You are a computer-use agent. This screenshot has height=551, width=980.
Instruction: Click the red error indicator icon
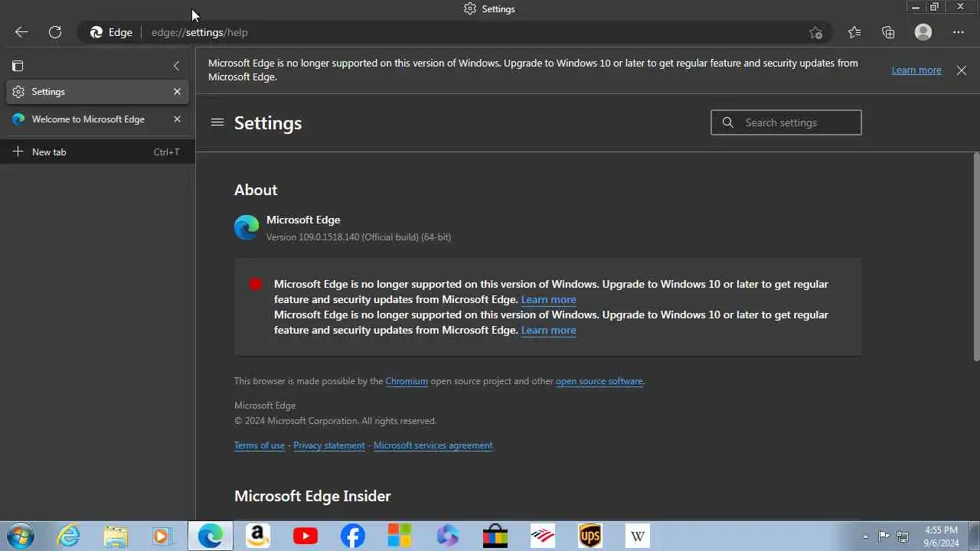coord(256,284)
